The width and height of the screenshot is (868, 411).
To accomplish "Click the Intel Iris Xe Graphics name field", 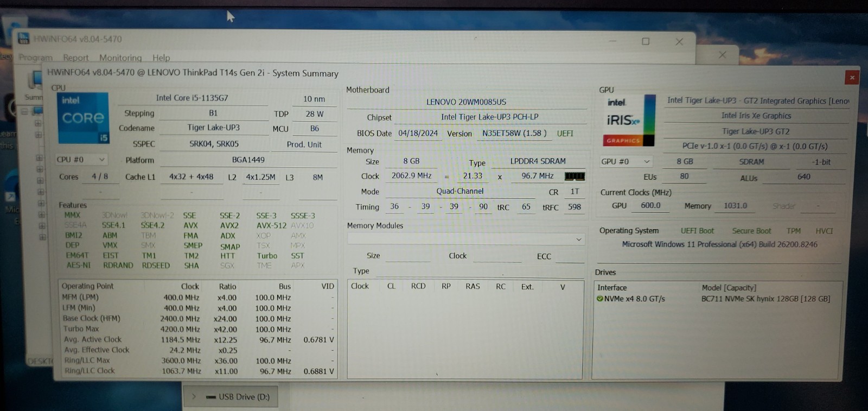I will [756, 116].
